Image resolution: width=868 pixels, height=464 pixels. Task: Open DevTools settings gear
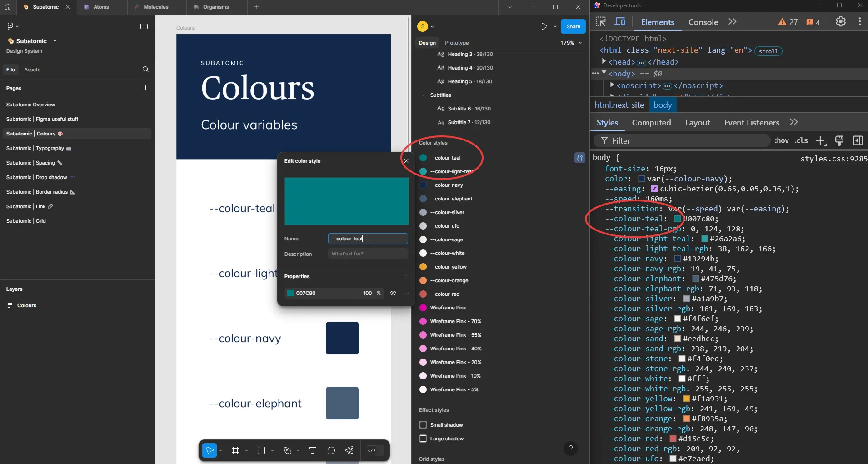(x=841, y=22)
